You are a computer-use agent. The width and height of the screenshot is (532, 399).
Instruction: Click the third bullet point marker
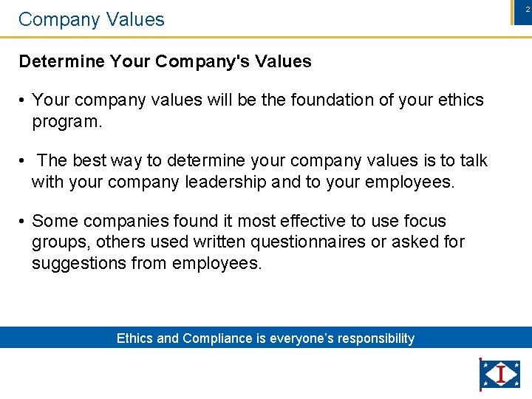click(21, 222)
